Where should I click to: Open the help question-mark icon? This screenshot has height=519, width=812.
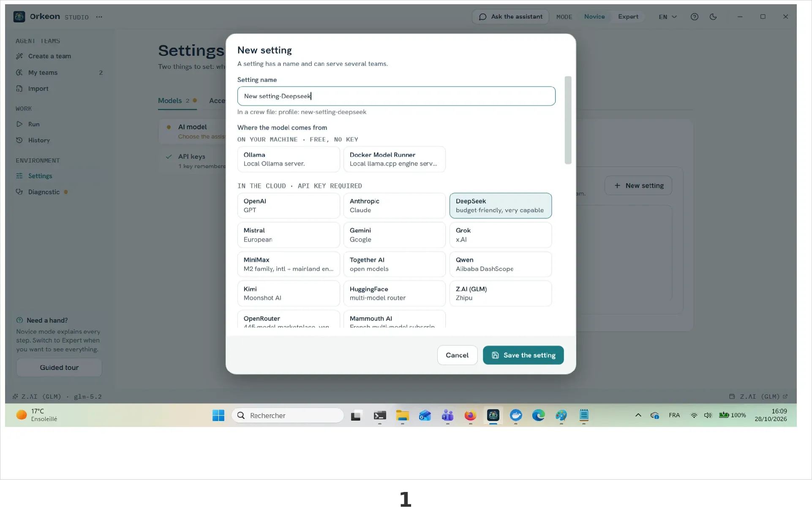tap(694, 17)
